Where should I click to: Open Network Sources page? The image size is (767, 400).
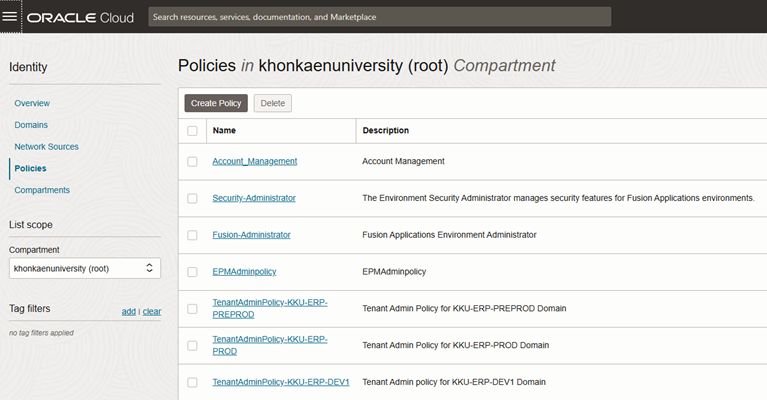[x=46, y=147]
